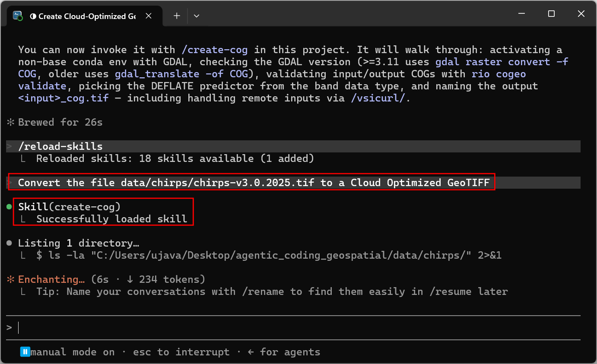Click the blue pause icon for manual mode
Viewport: 597px width, 364px height.
25,352
